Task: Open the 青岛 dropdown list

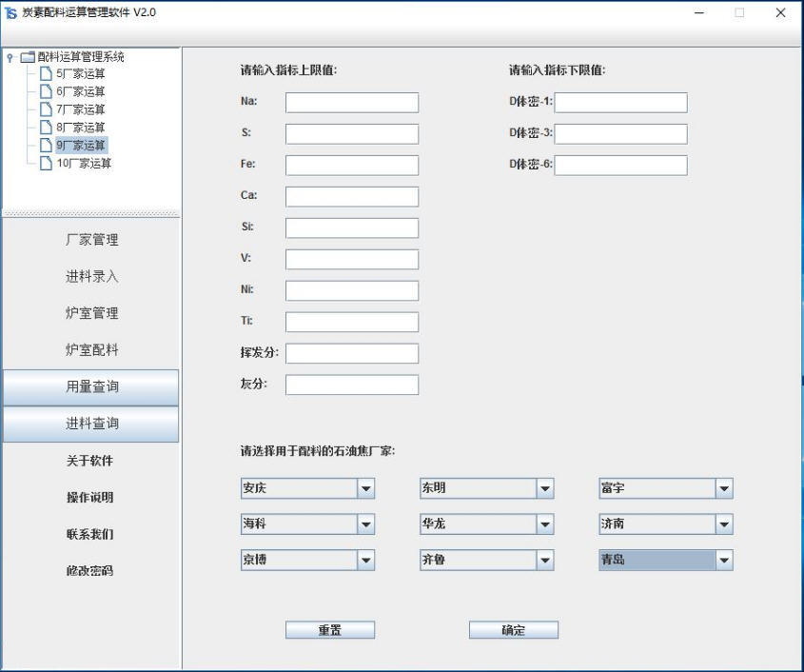Action: (724, 561)
